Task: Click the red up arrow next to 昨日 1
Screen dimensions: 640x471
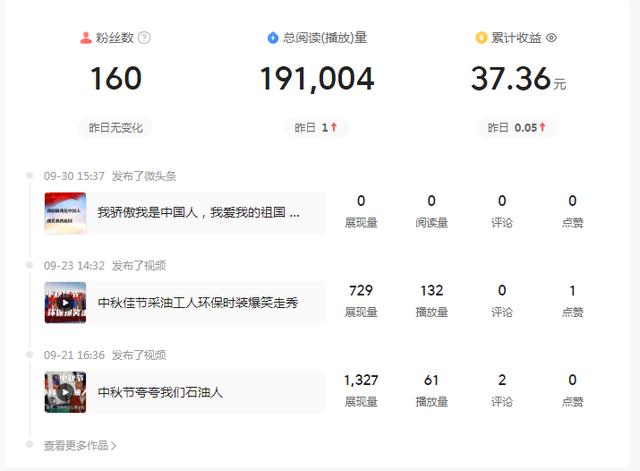Action: point(334,128)
